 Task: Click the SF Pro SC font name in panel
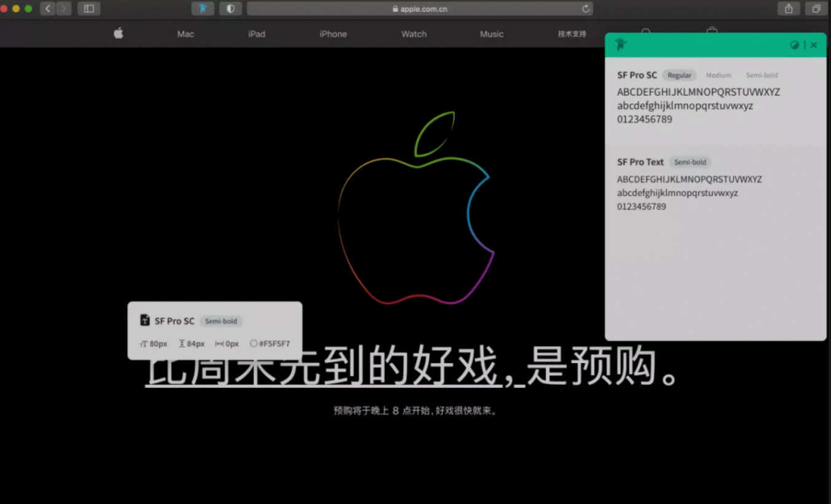pos(637,75)
